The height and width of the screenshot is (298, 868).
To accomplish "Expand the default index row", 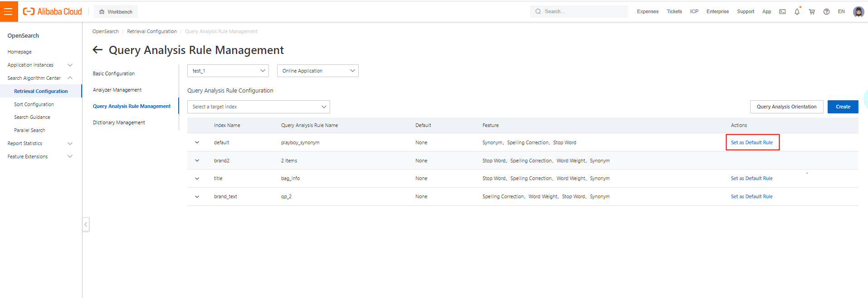I will (x=197, y=142).
